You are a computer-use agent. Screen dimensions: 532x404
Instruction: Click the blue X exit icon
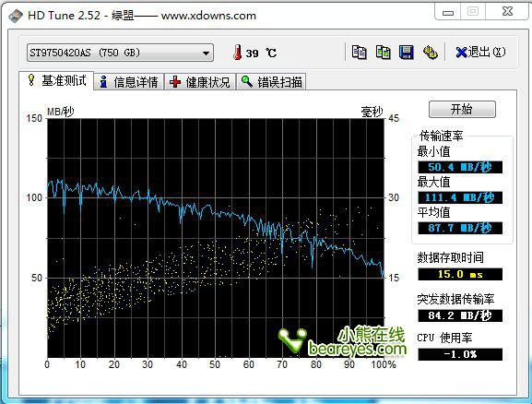pyautogui.click(x=461, y=53)
